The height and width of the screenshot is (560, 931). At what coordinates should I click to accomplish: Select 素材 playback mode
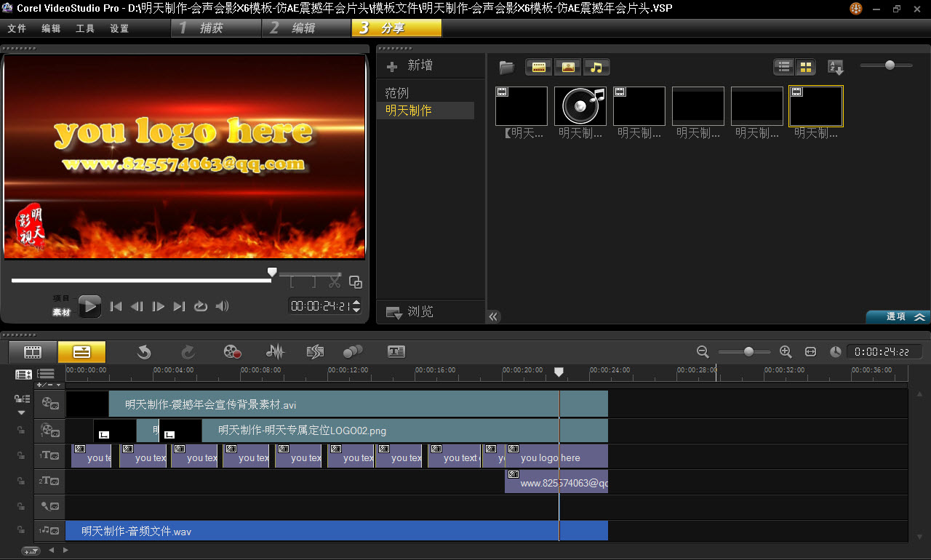[61, 313]
